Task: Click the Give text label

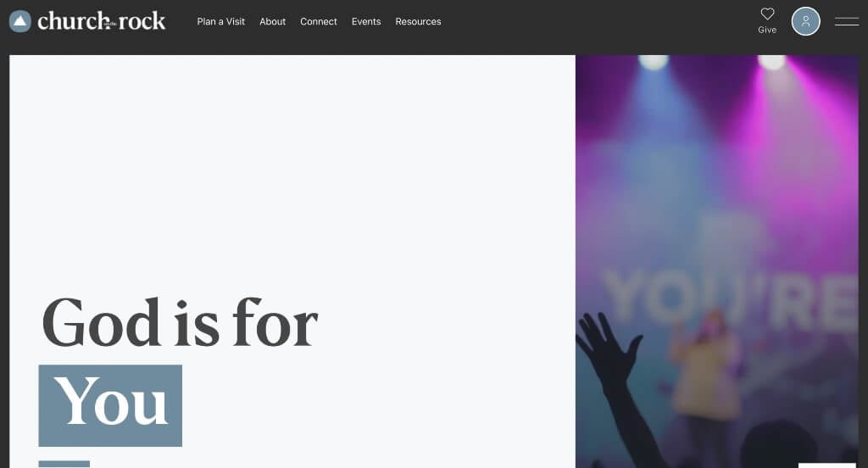Action: pos(767,30)
